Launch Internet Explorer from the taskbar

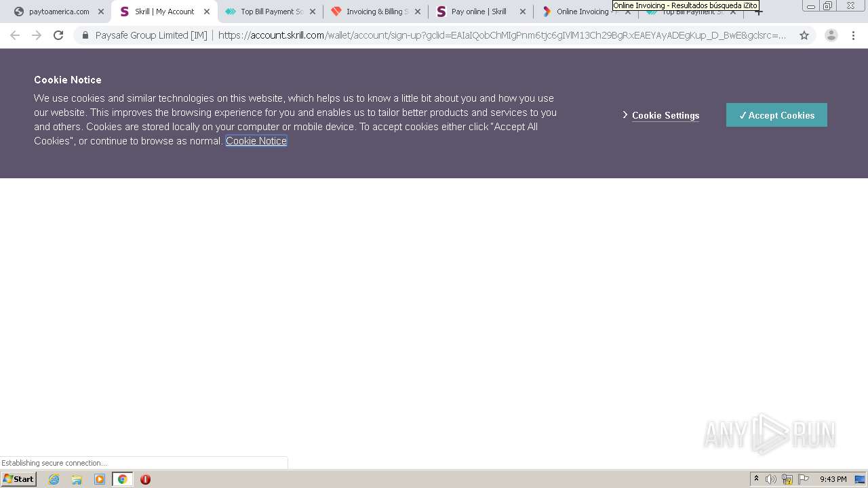coord(54,479)
